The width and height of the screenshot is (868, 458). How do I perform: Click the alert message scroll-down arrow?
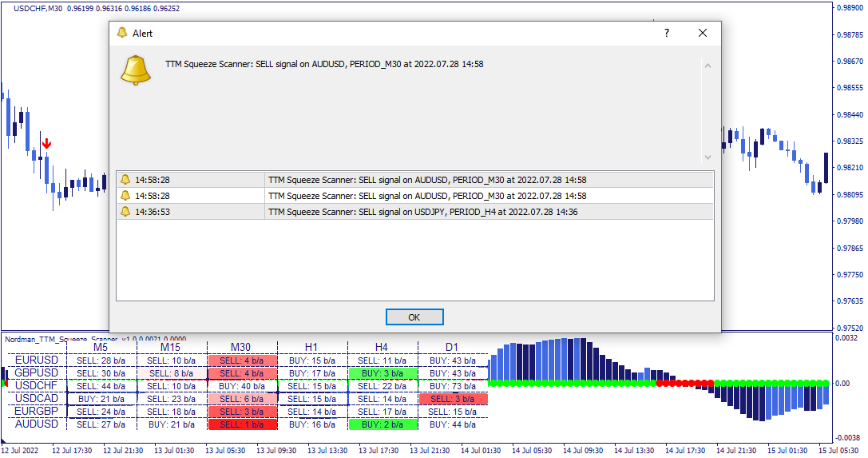pyautogui.click(x=707, y=157)
